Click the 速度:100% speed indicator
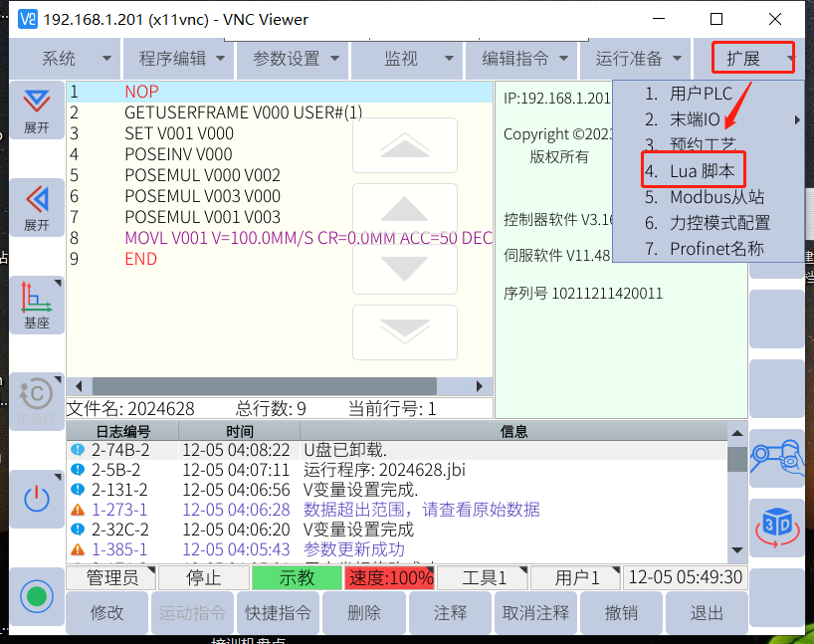The width and height of the screenshot is (814, 644). tap(390, 577)
